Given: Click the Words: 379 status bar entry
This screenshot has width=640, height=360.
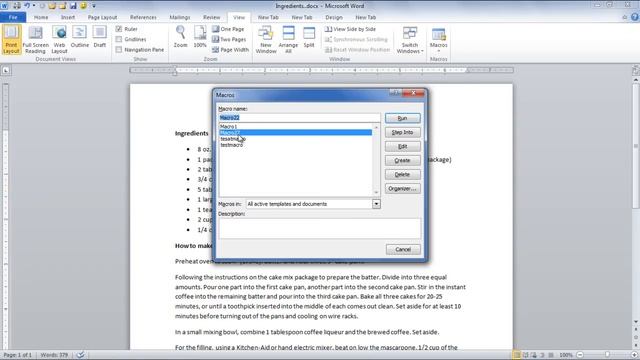Looking at the screenshot, I should coord(54,355).
